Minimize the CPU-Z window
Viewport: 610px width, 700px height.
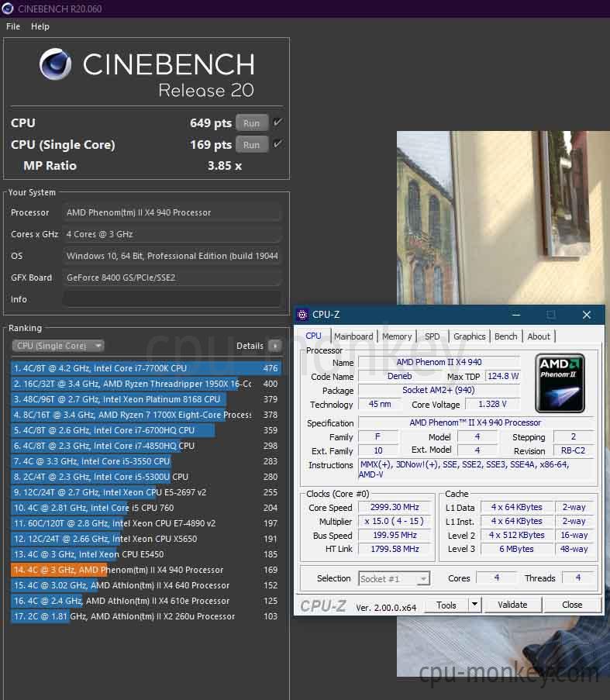pyautogui.click(x=516, y=315)
